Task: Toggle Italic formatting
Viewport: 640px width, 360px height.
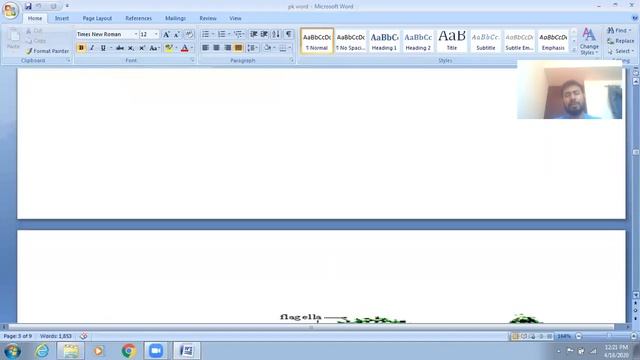Action: click(92, 48)
